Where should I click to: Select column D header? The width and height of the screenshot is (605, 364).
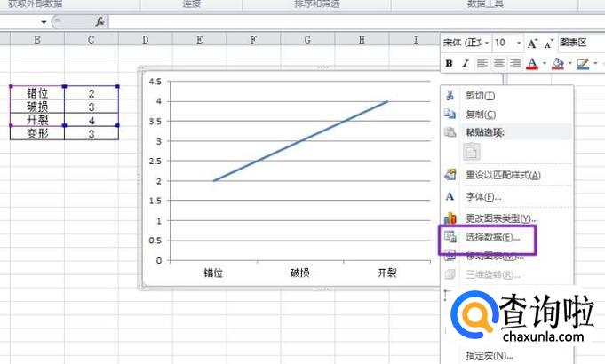145,39
